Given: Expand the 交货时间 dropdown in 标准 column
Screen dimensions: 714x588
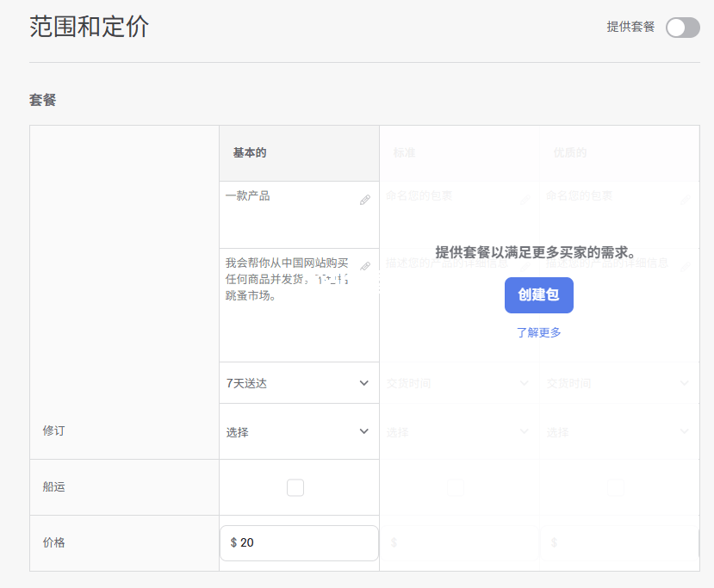Looking at the screenshot, I should [459, 382].
